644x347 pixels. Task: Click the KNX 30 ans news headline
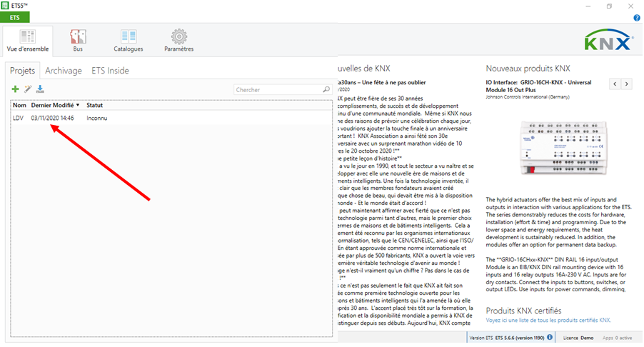point(382,83)
